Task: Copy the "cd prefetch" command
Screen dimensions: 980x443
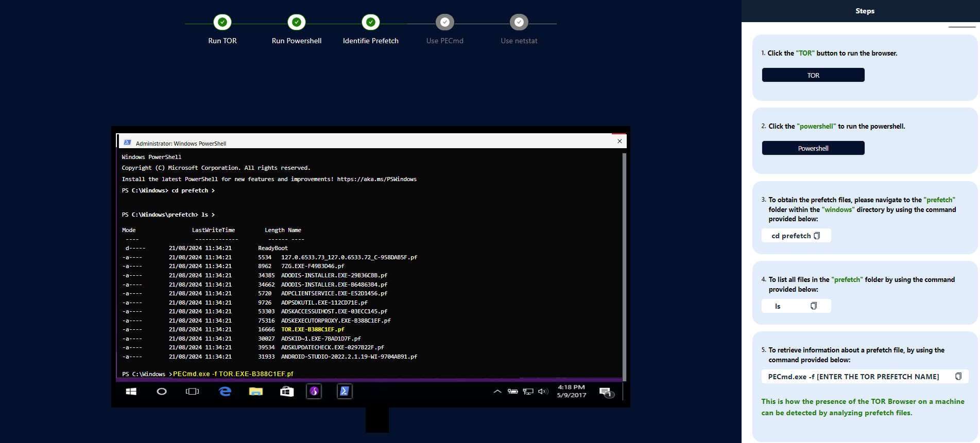Action: pyautogui.click(x=817, y=236)
